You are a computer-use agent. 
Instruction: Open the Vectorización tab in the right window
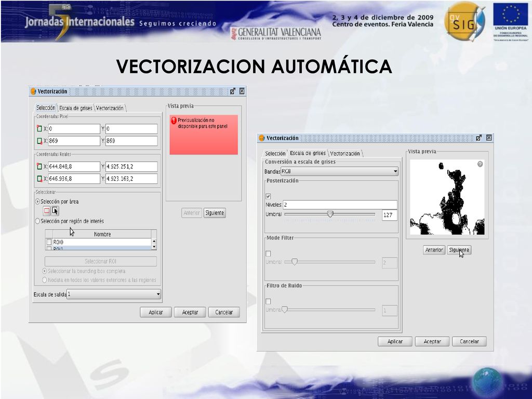tap(345, 154)
